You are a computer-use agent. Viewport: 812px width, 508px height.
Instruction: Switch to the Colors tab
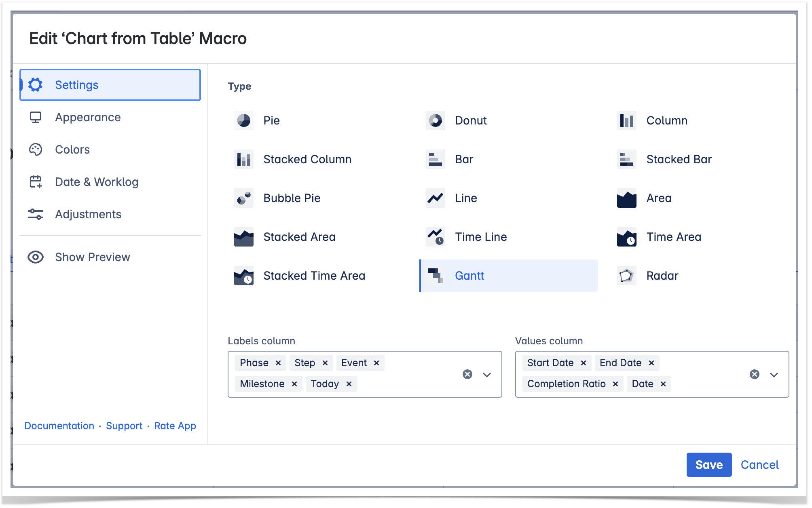click(x=72, y=150)
